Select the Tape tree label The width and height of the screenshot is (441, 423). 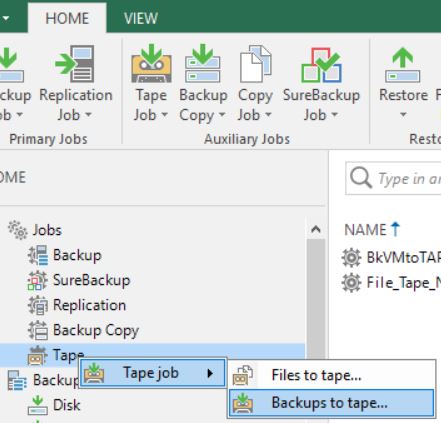pos(68,355)
